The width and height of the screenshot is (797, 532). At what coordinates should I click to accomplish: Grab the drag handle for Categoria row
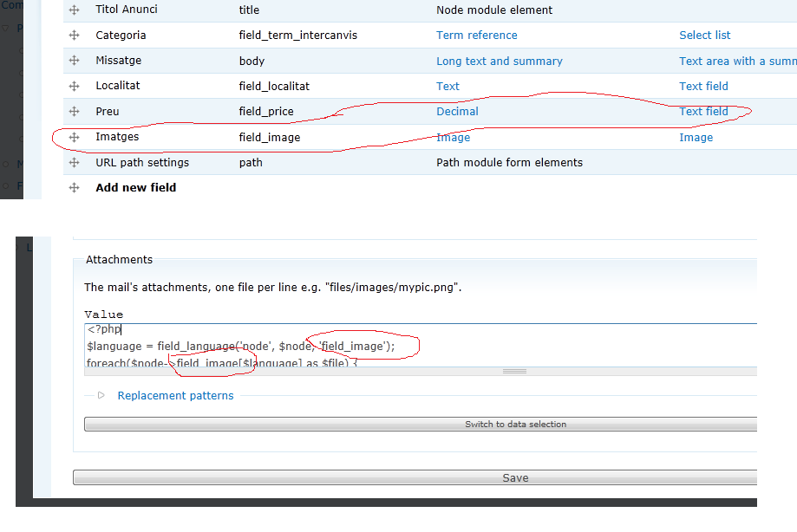click(75, 35)
